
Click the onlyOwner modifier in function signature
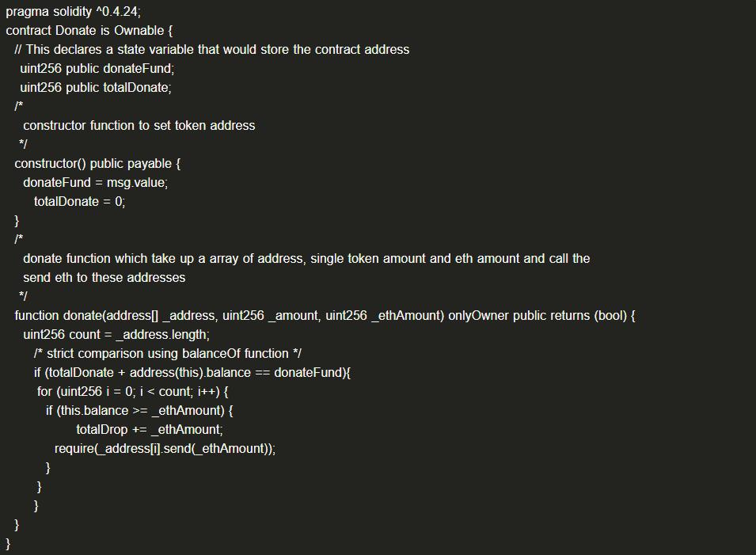pos(478,316)
